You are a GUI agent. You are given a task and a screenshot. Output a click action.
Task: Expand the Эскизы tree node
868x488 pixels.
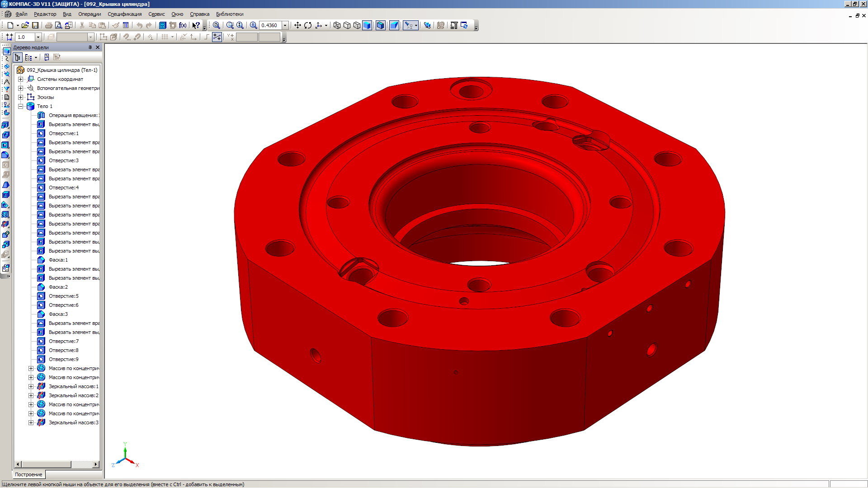[20, 97]
